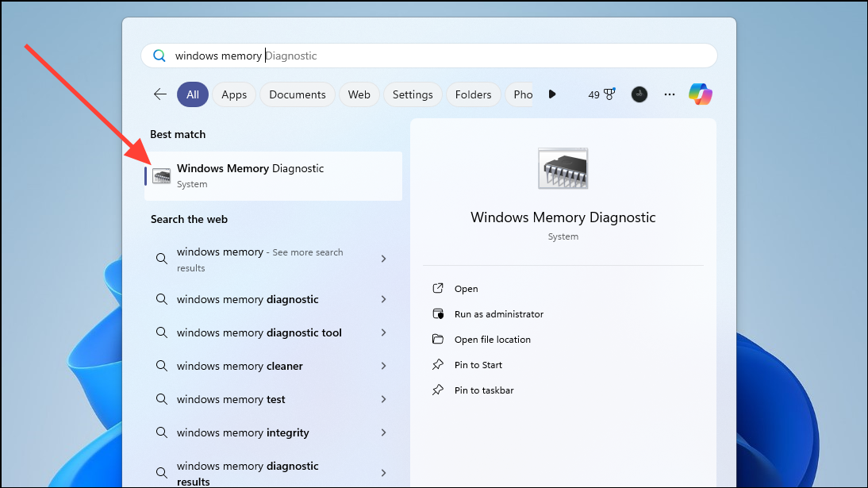Image resolution: width=868 pixels, height=488 pixels.
Task: Click the Run as administrator shield icon
Action: 438,313
